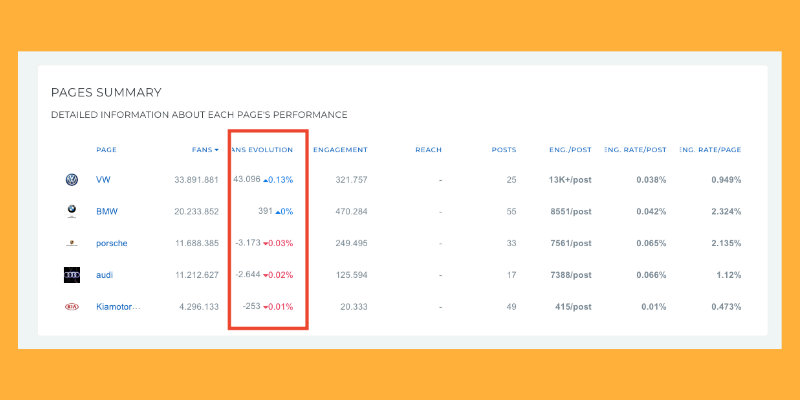Click BMW engagement rate per post 0.042%
Screen dimensions: 800x400
652,211
